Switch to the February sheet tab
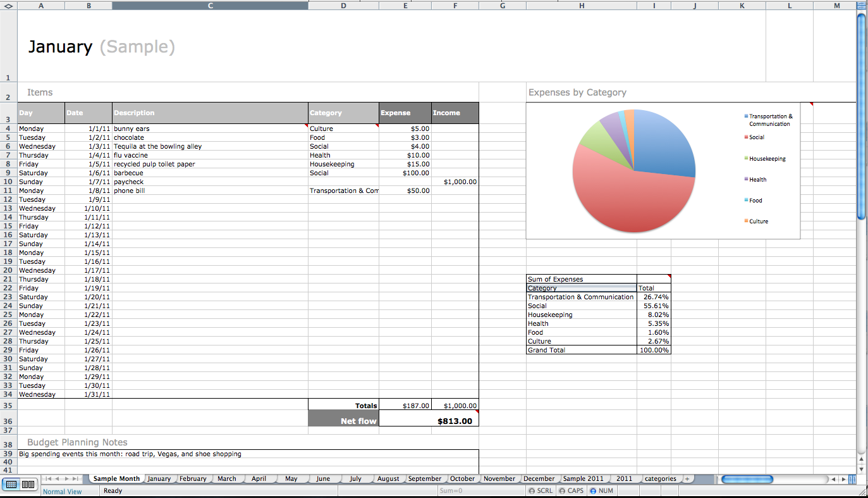Screen dimensions: 868x498 tap(193, 479)
